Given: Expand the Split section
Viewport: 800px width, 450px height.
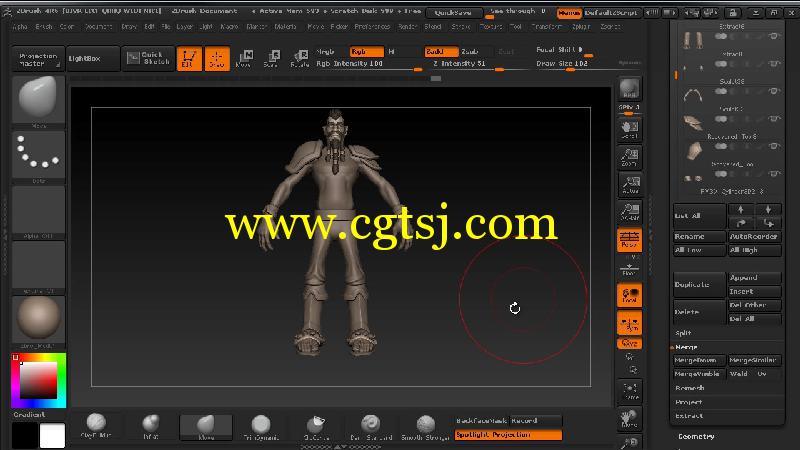Looking at the screenshot, I should (x=683, y=333).
